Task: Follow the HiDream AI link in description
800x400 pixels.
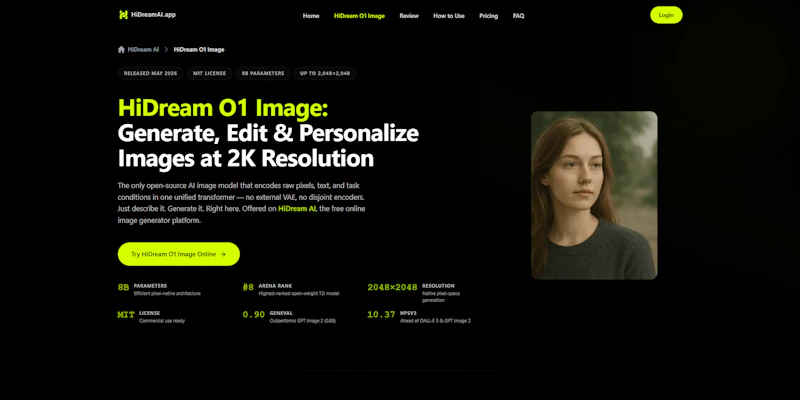Action: [297, 209]
